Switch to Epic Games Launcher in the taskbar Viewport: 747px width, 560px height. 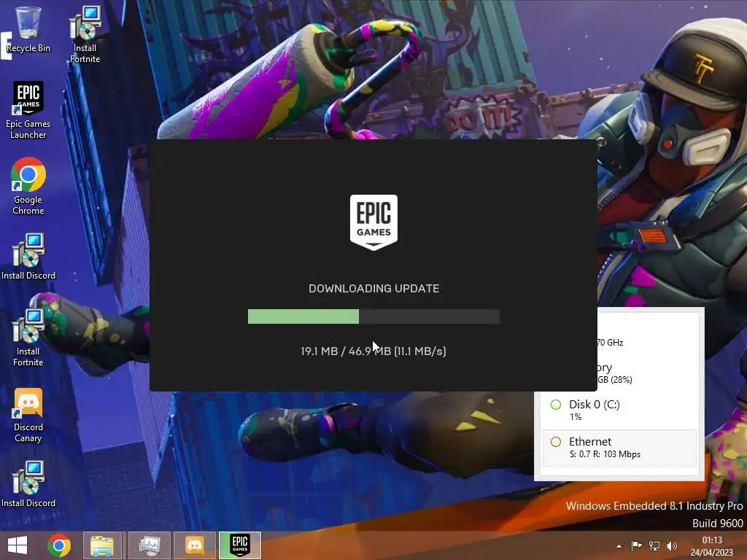click(x=240, y=545)
